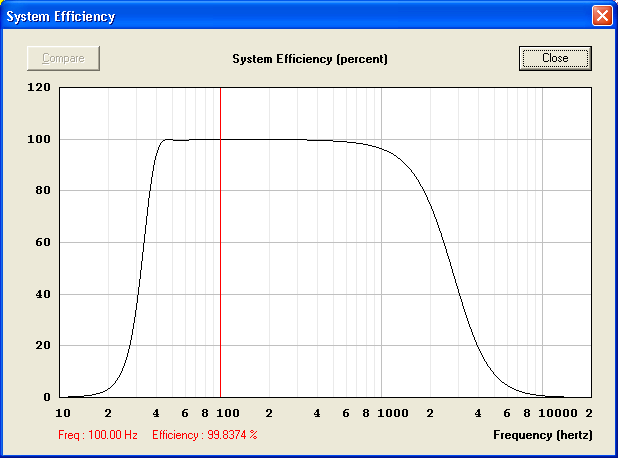Click the Compare button
Viewport: 618px width, 458px height.
[x=63, y=58]
